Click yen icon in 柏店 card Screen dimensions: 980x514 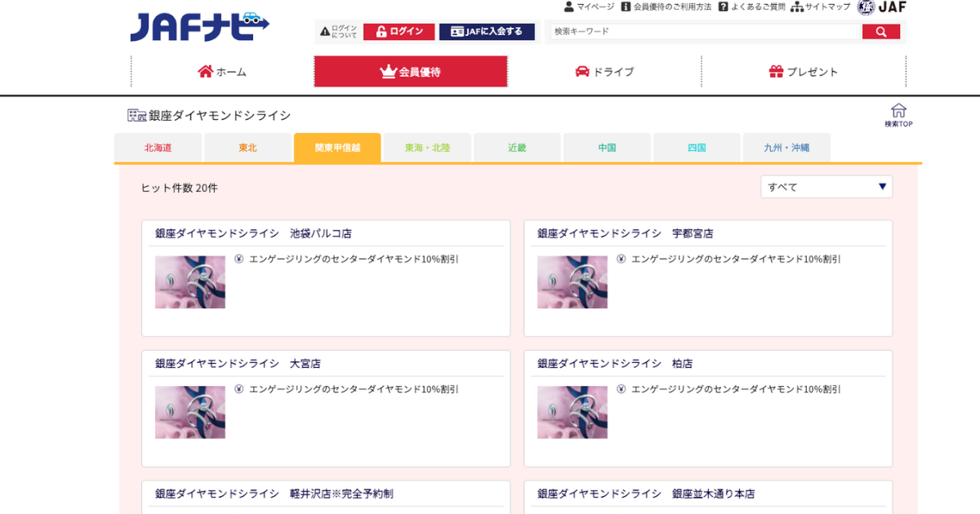(x=621, y=389)
